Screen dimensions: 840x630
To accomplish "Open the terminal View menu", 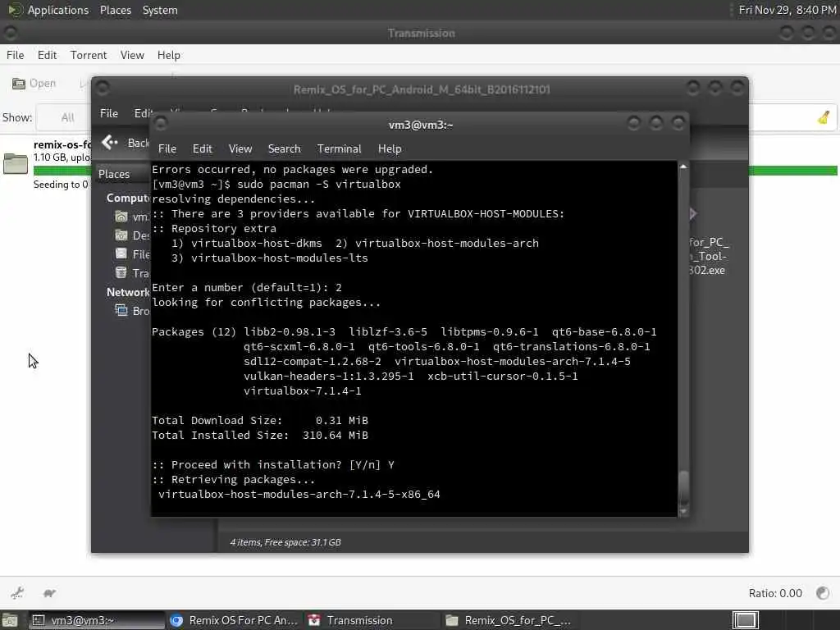I will point(240,149).
